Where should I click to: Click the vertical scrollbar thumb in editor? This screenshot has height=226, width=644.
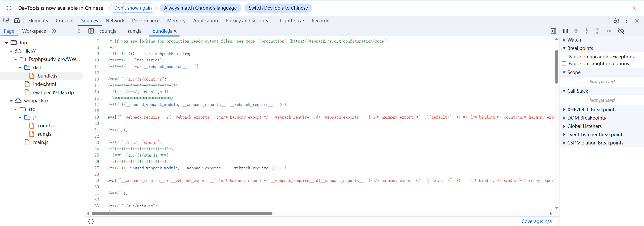(556, 67)
